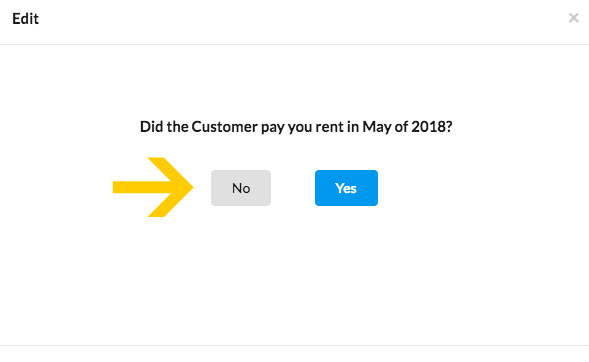
Task: Choose the blue Yes button
Action: (346, 188)
